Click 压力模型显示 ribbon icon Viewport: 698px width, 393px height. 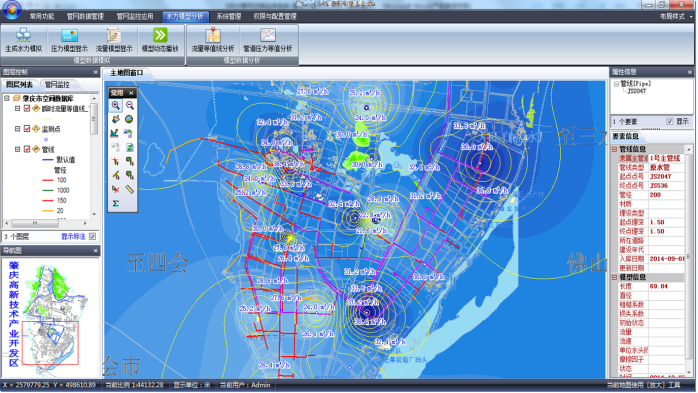[69, 35]
